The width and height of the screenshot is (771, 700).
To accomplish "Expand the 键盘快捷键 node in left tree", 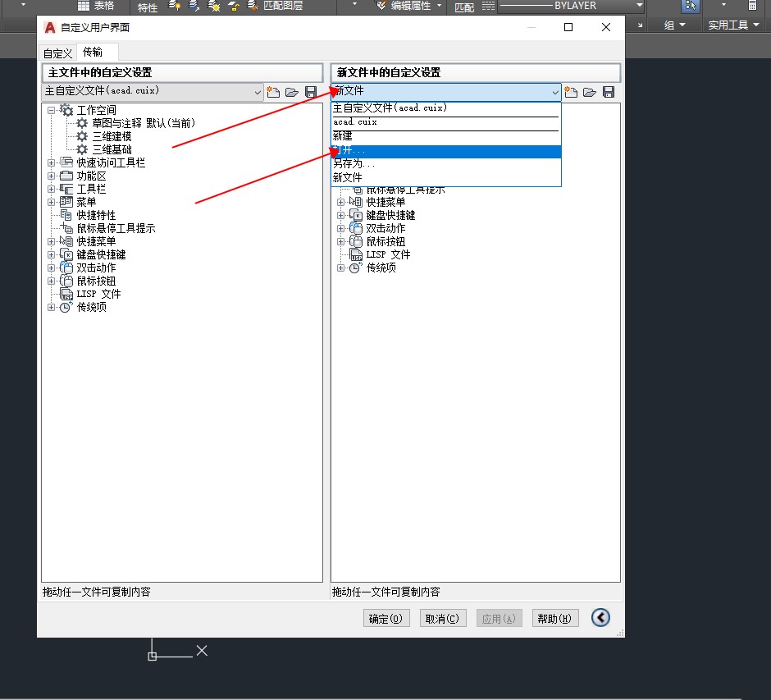I will [52, 254].
